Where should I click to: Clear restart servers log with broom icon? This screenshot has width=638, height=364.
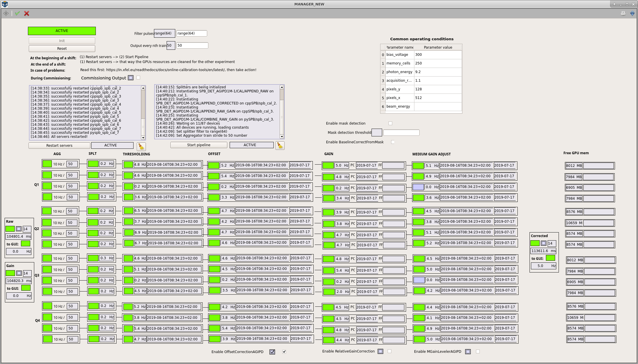coord(141,146)
